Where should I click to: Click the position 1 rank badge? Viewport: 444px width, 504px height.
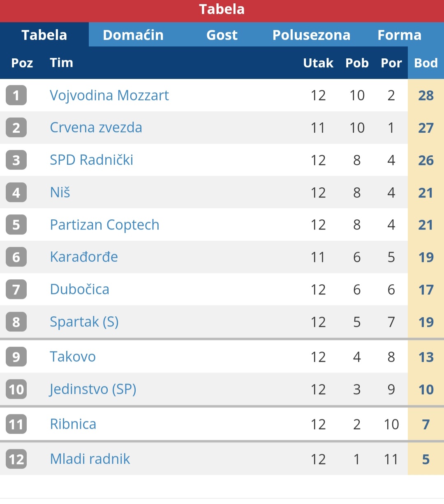click(x=16, y=95)
